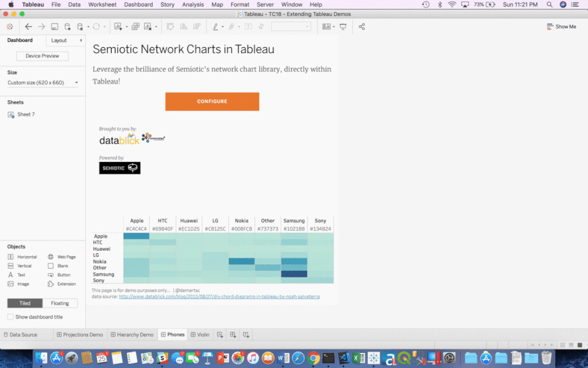Add a Text object
The height and width of the screenshot is (368, 588).
tap(16, 275)
